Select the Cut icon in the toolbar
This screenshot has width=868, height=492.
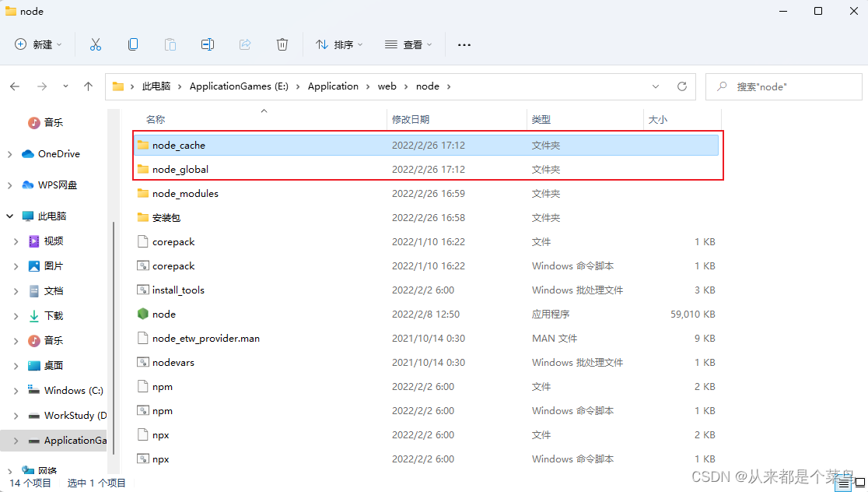[x=96, y=44]
